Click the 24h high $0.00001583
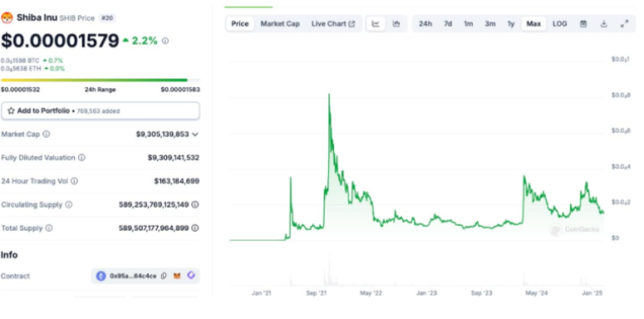Screen dimensions: 644x319 pyautogui.click(x=180, y=90)
